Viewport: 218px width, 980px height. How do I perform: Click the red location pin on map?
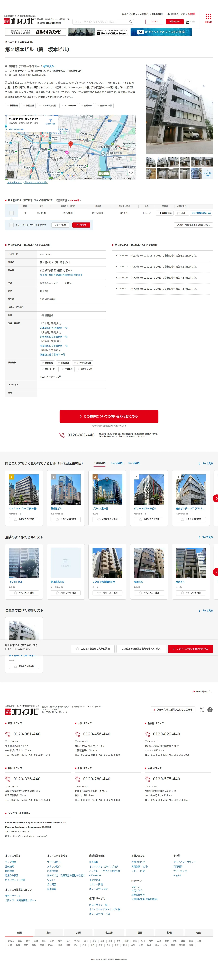click(71, 144)
